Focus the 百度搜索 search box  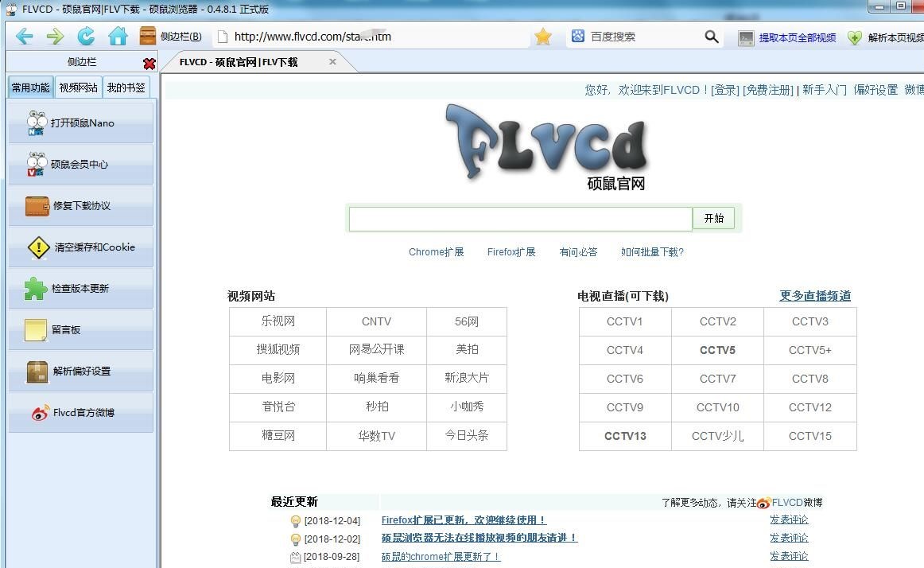tap(645, 37)
